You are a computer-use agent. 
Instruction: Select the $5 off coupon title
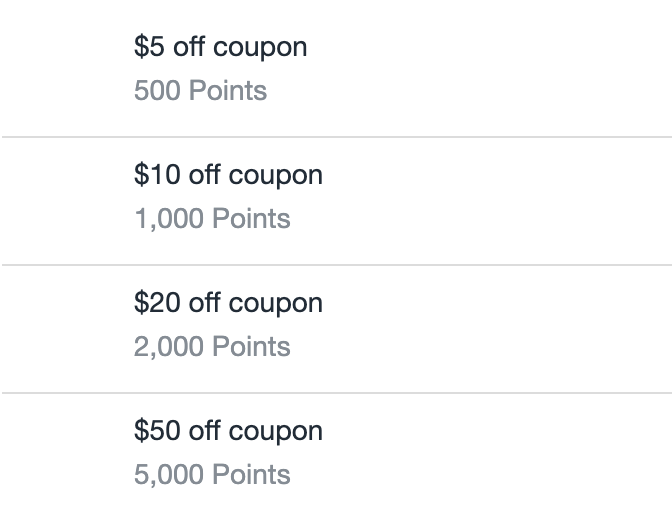(x=220, y=47)
